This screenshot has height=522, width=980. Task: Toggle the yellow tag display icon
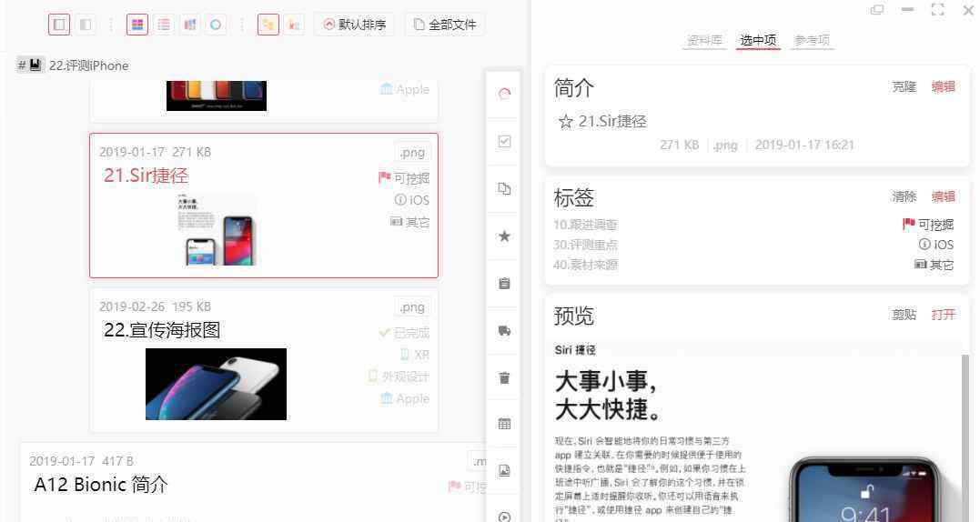(x=268, y=25)
